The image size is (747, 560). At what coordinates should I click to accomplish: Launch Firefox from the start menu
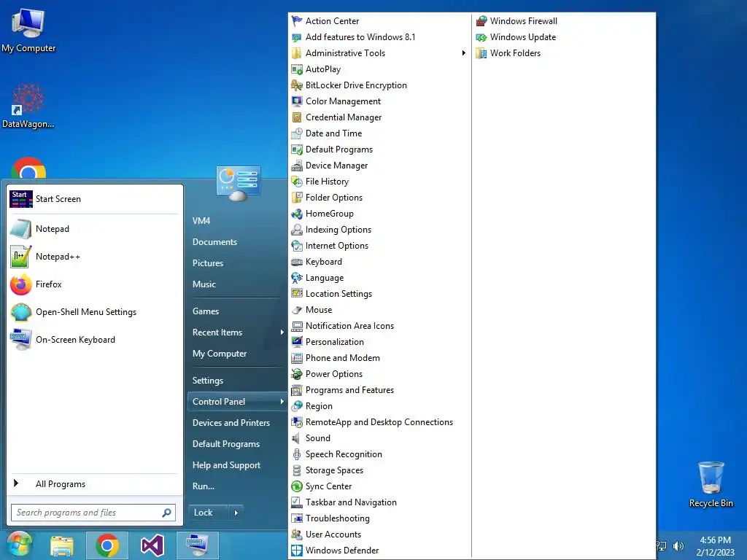click(94, 284)
